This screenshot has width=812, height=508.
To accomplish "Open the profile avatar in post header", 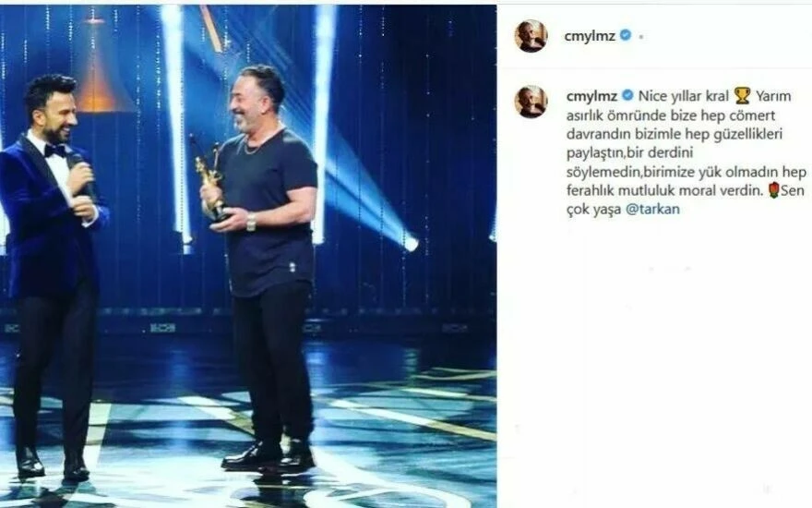I will point(531,36).
